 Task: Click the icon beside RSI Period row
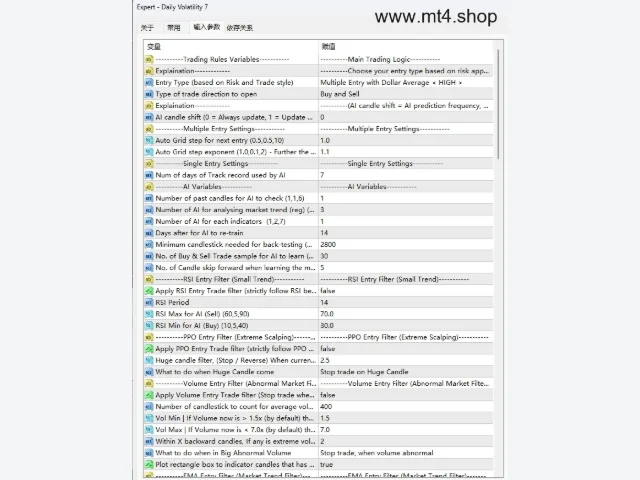[149, 302]
